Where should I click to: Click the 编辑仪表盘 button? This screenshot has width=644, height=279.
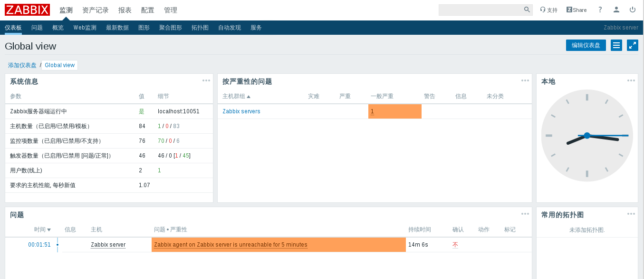[x=586, y=45]
